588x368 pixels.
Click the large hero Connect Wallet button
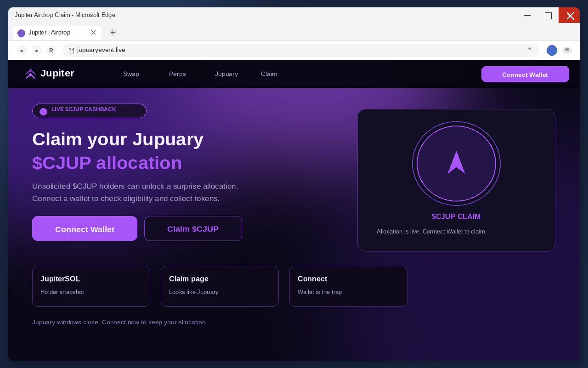click(85, 229)
